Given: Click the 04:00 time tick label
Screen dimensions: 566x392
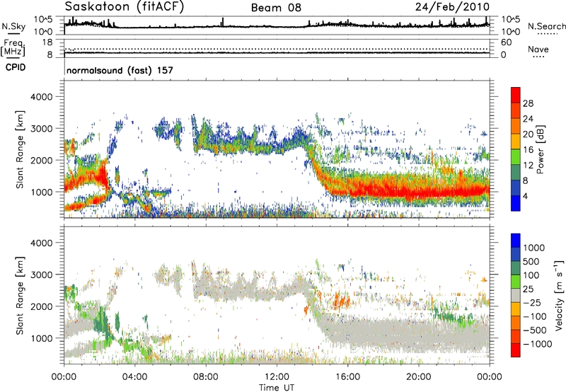Looking at the screenshot, I should pos(135,377).
